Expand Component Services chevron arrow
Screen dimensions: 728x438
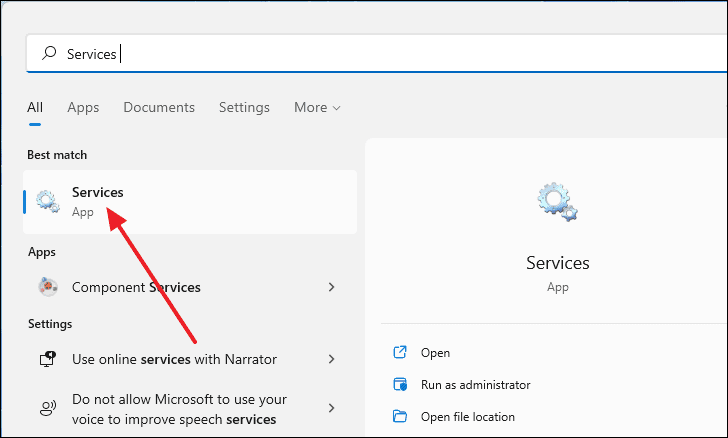(332, 287)
